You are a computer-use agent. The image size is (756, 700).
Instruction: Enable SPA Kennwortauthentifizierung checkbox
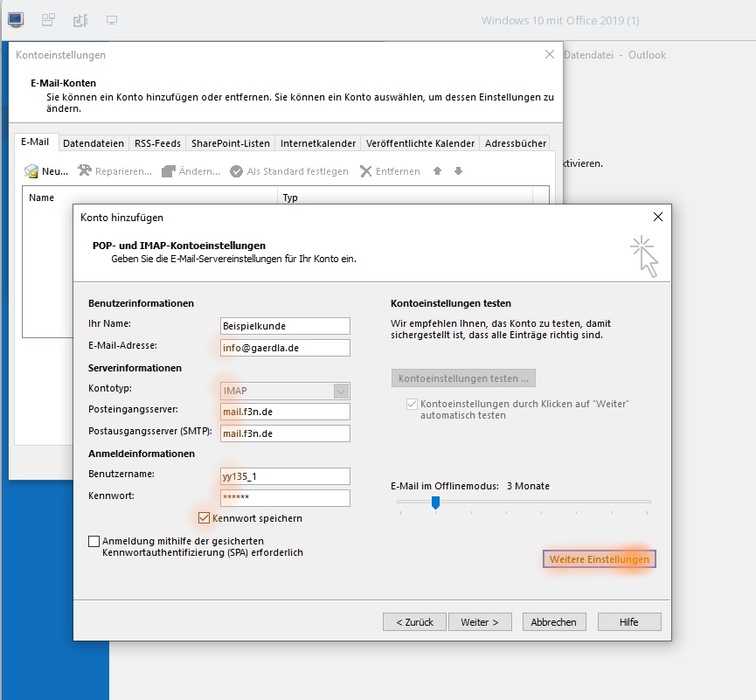(94, 541)
